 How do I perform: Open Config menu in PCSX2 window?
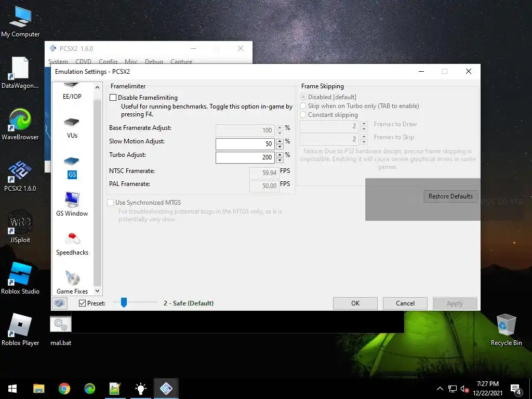coord(108,61)
